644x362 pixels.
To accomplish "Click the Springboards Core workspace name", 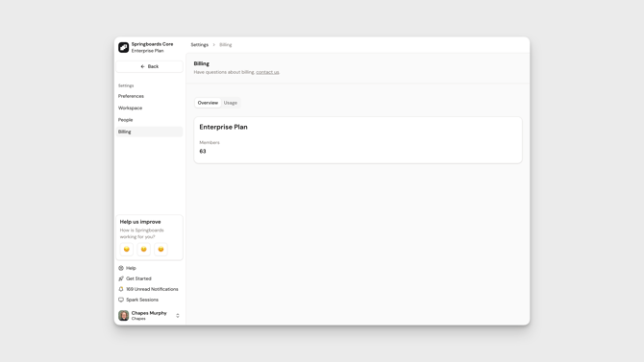I will click(153, 44).
